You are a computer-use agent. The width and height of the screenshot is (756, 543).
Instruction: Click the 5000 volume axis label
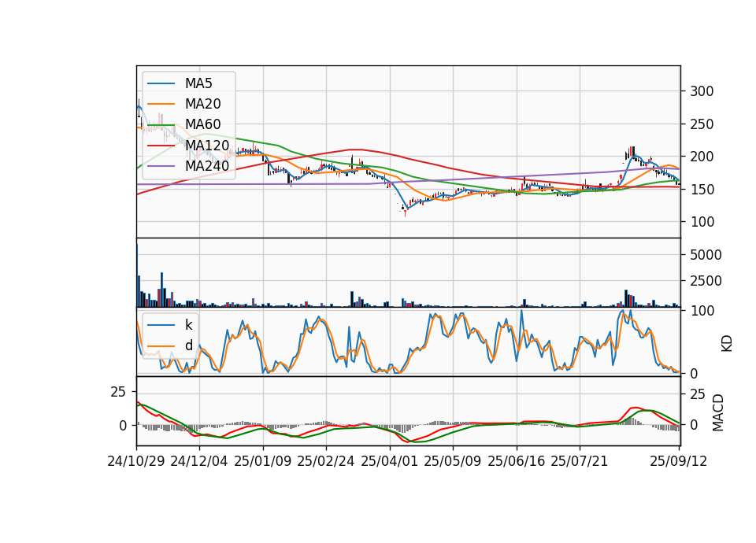point(706,255)
